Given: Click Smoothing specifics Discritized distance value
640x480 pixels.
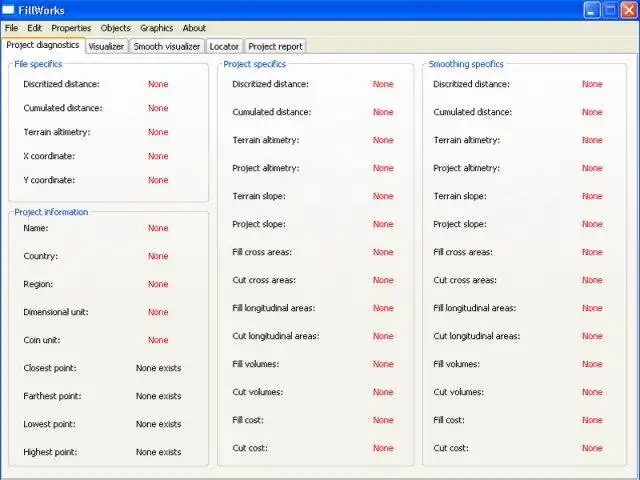Looking at the screenshot, I should pos(592,84).
